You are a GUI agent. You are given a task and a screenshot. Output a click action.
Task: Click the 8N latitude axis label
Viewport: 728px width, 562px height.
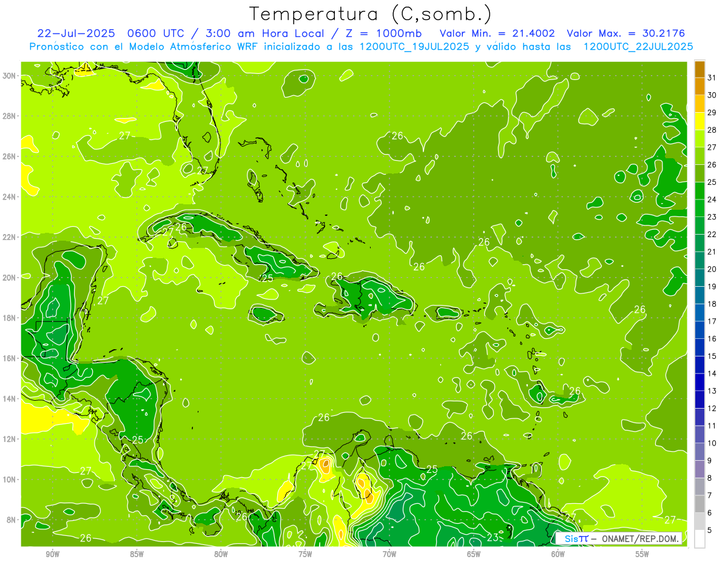[12, 520]
